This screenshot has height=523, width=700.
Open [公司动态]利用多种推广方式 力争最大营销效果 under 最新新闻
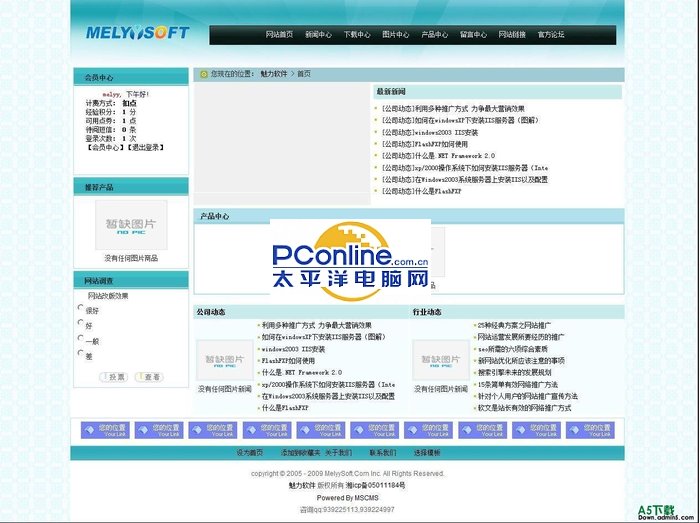pyautogui.click(x=453, y=108)
